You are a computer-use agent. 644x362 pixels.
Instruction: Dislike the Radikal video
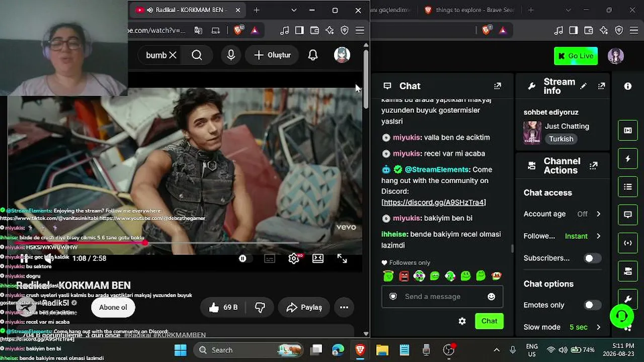[x=260, y=307]
